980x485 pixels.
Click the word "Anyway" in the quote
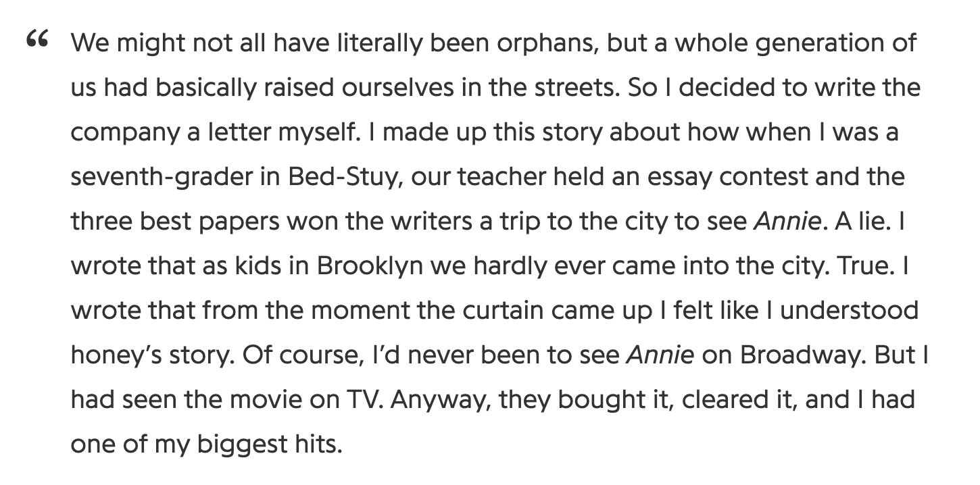point(443,400)
